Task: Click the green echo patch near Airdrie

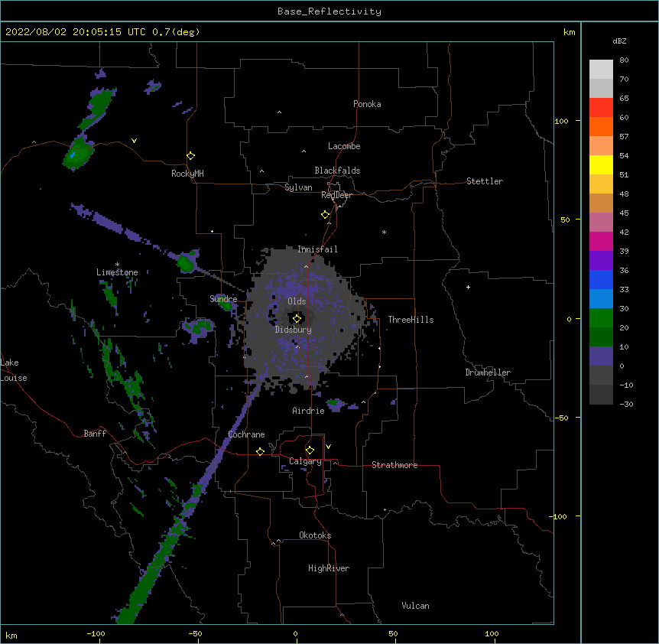Action: coord(335,404)
